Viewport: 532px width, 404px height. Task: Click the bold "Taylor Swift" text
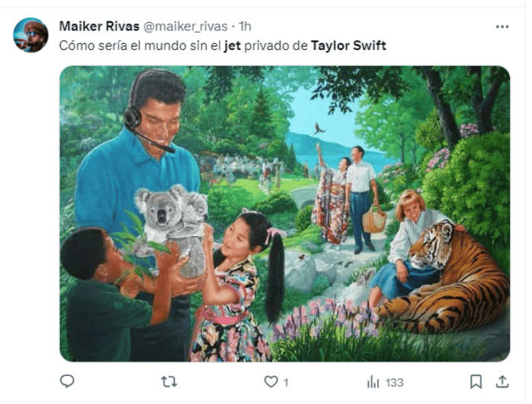pyautogui.click(x=348, y=46)
